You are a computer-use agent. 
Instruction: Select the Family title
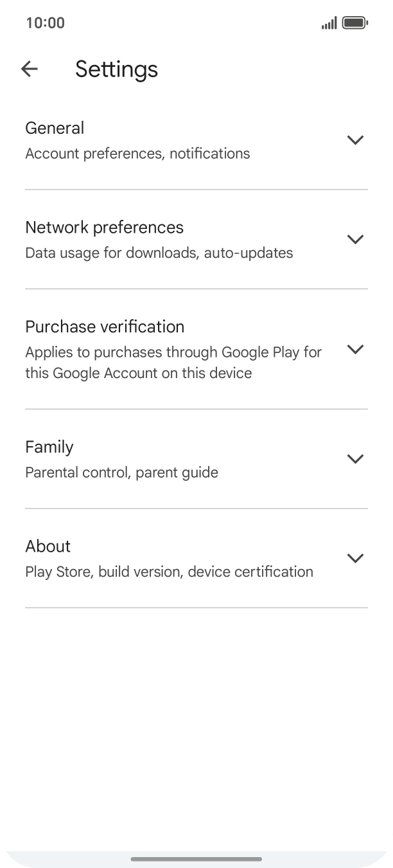tap(49, 447)
